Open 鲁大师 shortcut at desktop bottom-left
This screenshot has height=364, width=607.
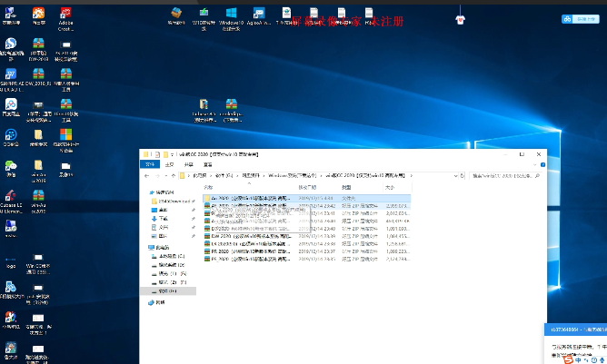(11, 350)
